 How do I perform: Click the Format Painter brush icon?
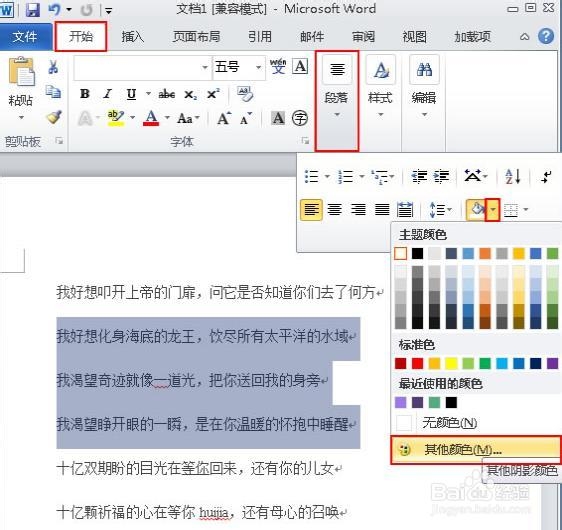coord(54,117)
